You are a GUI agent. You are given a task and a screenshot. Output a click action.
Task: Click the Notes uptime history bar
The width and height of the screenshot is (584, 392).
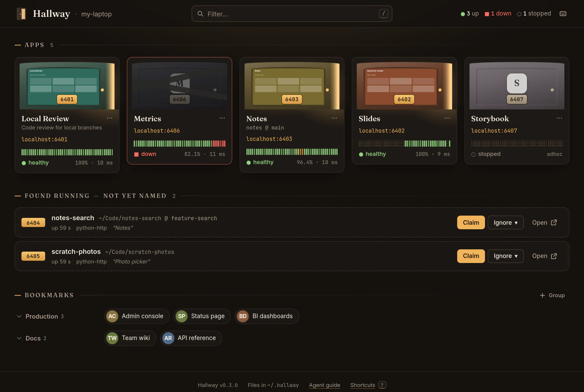(x=292, y=152)
